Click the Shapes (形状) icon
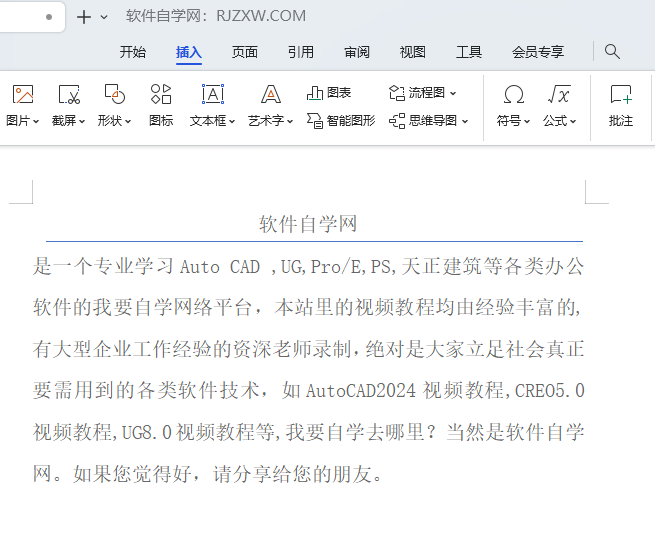Screen dimensions: 655x551 pyautogui.click(x=114, y=94)
